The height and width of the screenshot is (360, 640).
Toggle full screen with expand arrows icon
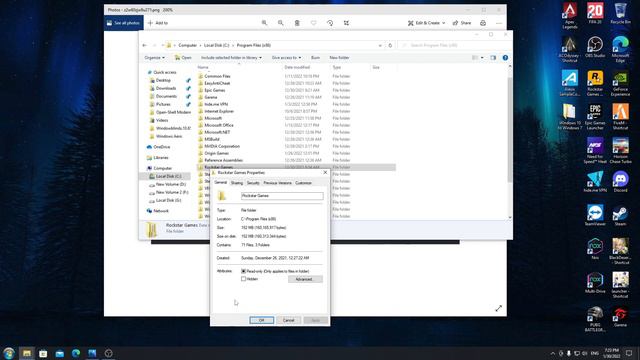(x=498, y=309)
